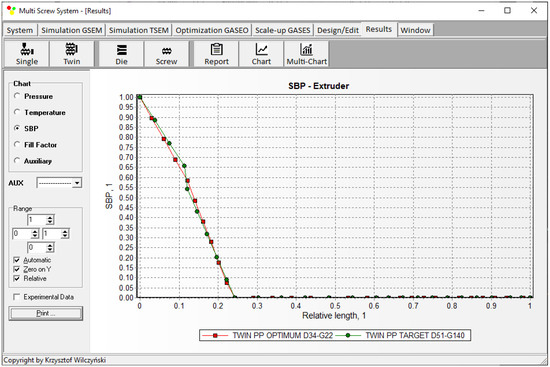Toggle the Automatic range checkbox

tap(16, 260)
